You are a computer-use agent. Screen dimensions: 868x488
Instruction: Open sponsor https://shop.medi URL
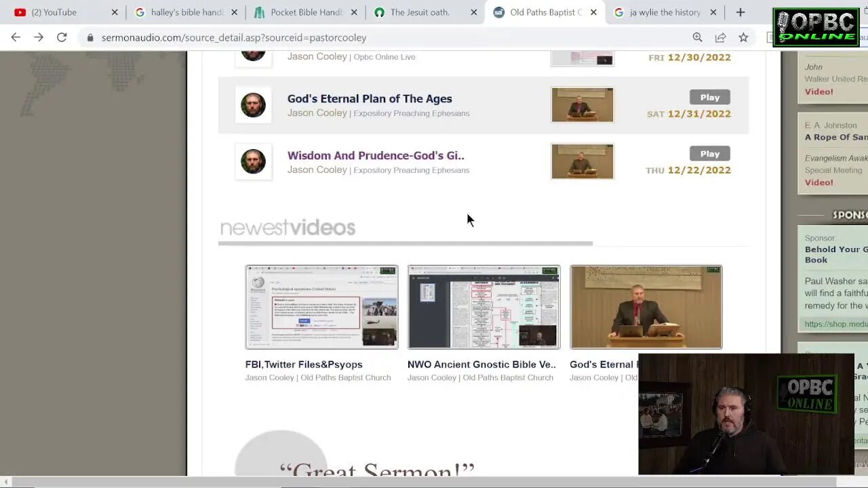[836, 324]
